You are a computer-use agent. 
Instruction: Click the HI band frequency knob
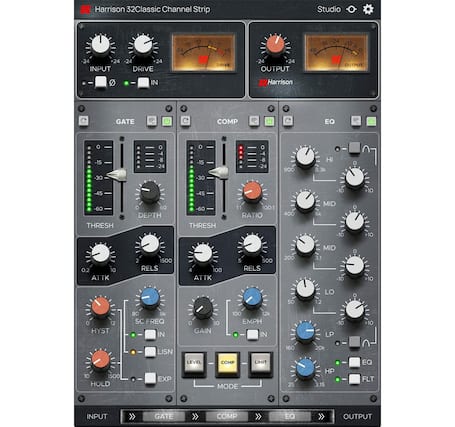(x=305, y=158)
